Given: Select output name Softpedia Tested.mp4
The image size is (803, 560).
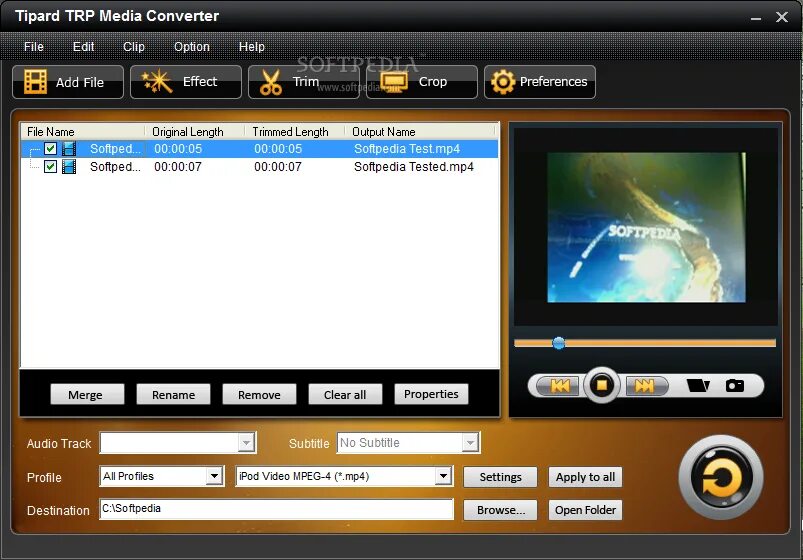Looking at the screenshot, I should (414, 167).
